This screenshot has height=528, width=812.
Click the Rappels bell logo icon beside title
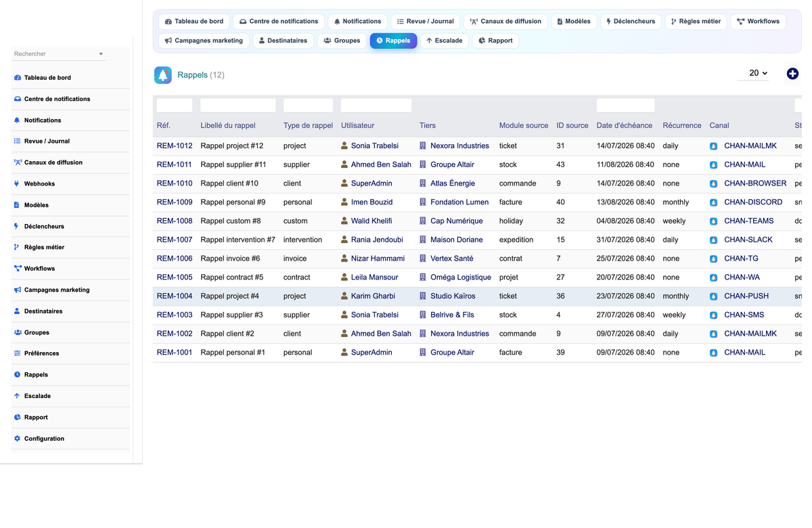(x=163, y=75)
